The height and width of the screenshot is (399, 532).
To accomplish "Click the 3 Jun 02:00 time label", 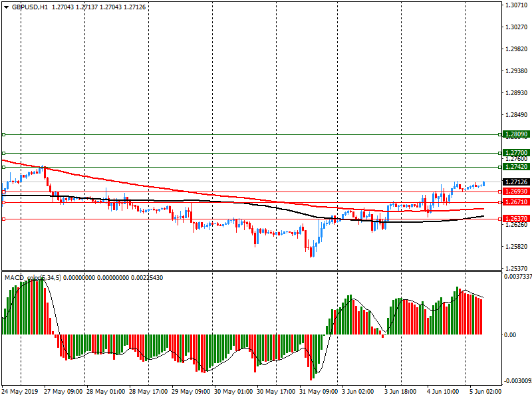I will 358,392.
